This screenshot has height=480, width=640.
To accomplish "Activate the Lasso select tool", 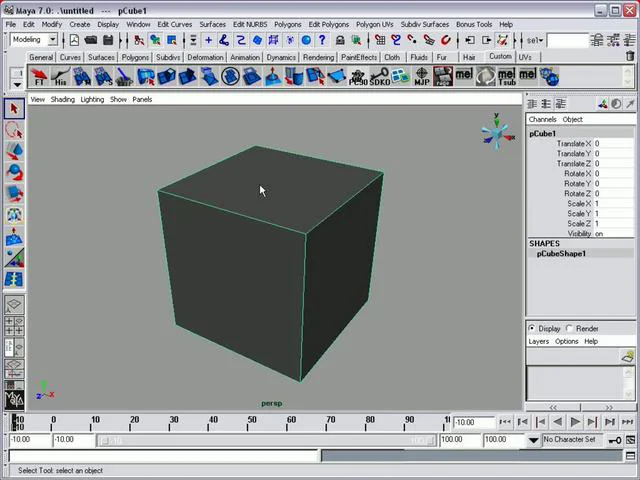I will (14, 130).
